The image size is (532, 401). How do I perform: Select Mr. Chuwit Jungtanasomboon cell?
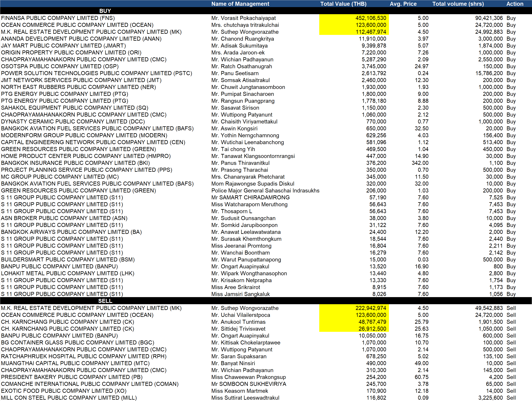coord(248,87)
